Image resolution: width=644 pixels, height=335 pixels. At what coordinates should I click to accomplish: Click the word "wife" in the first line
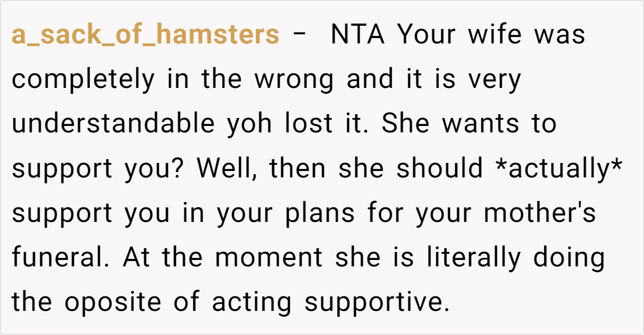click(x=495, y=35)
